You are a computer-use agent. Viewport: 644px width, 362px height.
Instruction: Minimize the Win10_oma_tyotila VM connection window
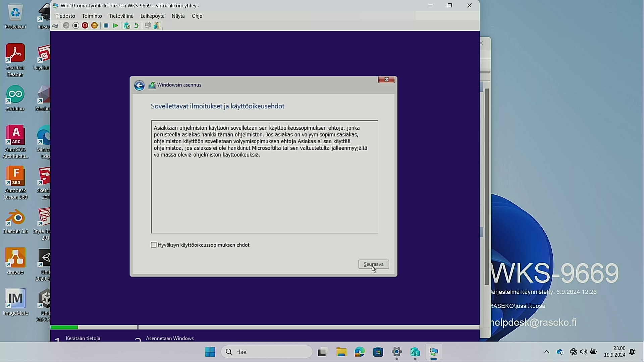coord(431,6)
